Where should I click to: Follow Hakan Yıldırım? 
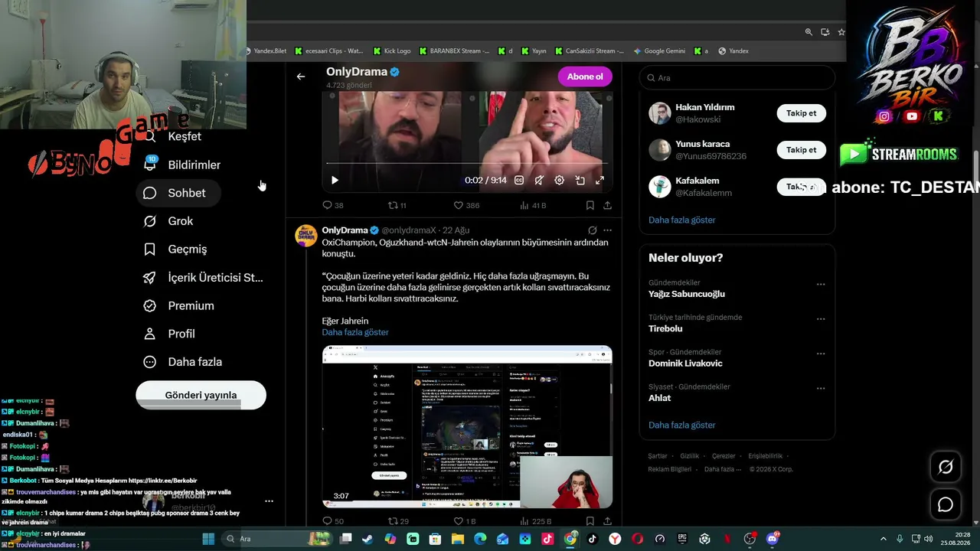click(802, 113)
